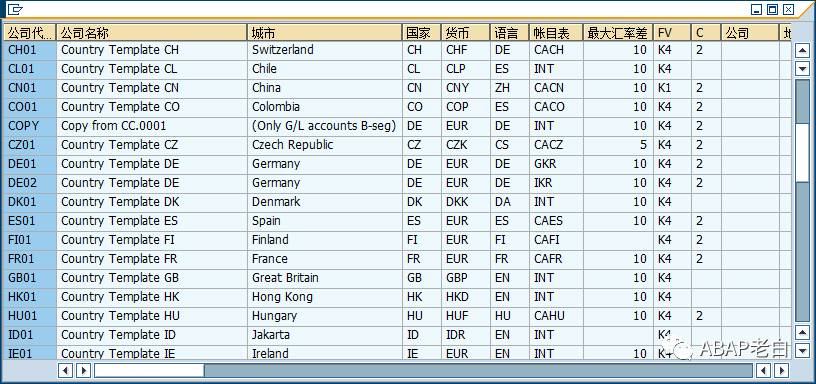
Task: Select the 货币 column header
Action: pyautogui.click(x=466, y=33)
